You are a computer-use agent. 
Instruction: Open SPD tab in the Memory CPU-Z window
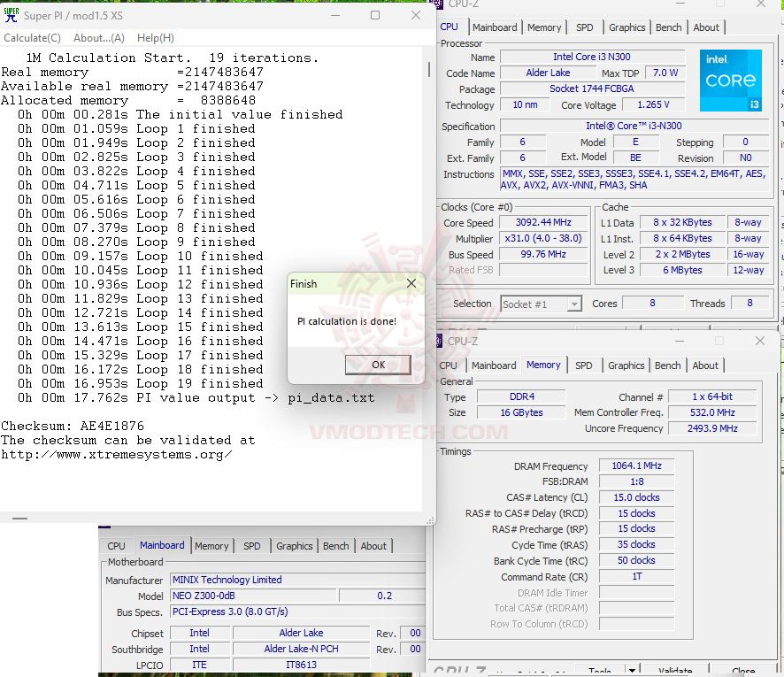tap(583, 365)
